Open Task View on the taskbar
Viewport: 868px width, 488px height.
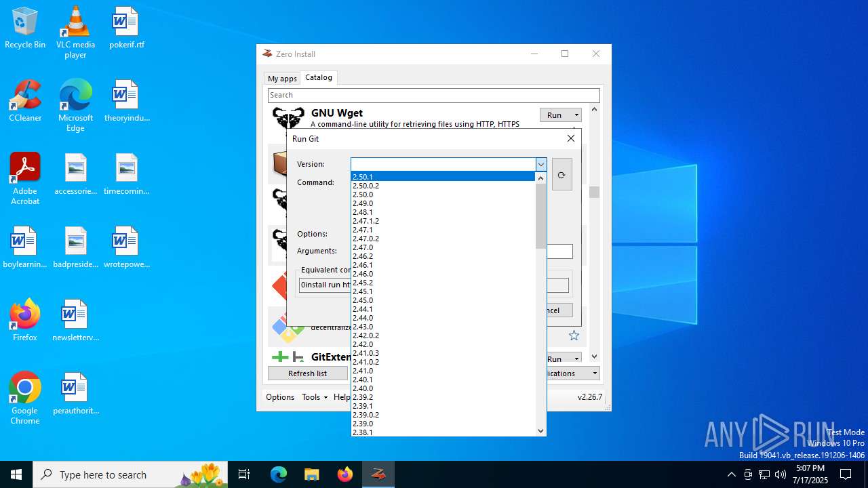244,474
